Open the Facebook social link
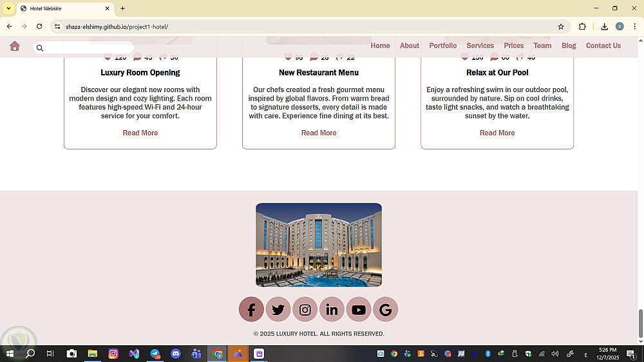 [x=251, y=309]
